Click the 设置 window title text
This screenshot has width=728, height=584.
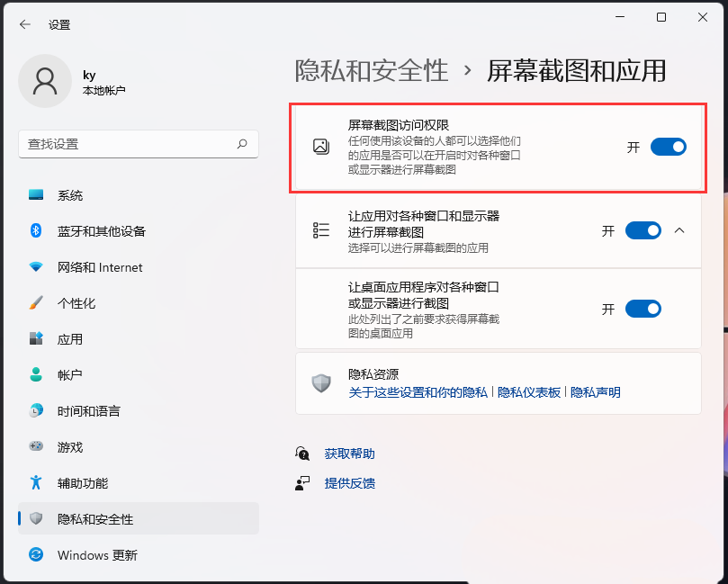pos(59,24)
